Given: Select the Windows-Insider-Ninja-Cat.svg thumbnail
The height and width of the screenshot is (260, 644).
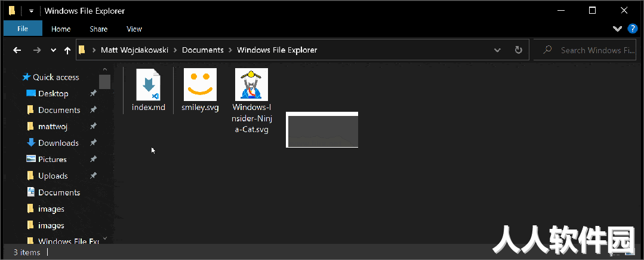Looking at the screenshot, I should click(251, 85).
